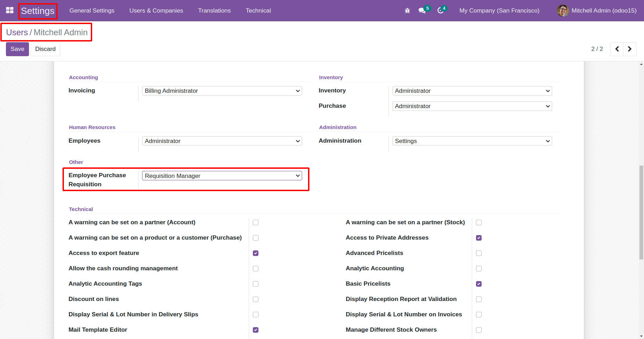The image size is (644, 339).
Task: Click the debug bug icon
Action: 407,10
